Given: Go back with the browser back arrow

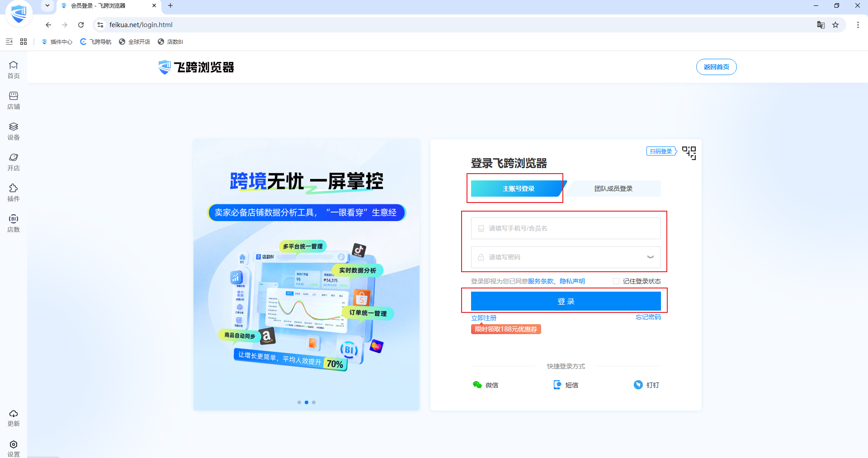Looking at the screenshot, I should pyautogui.click(x=48, y=25).
